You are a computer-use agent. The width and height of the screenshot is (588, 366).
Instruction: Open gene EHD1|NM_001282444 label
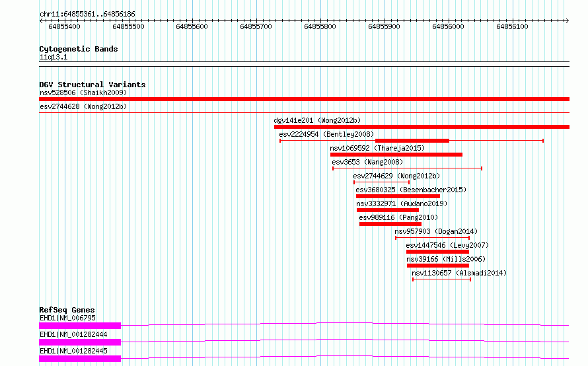point(73,334)
